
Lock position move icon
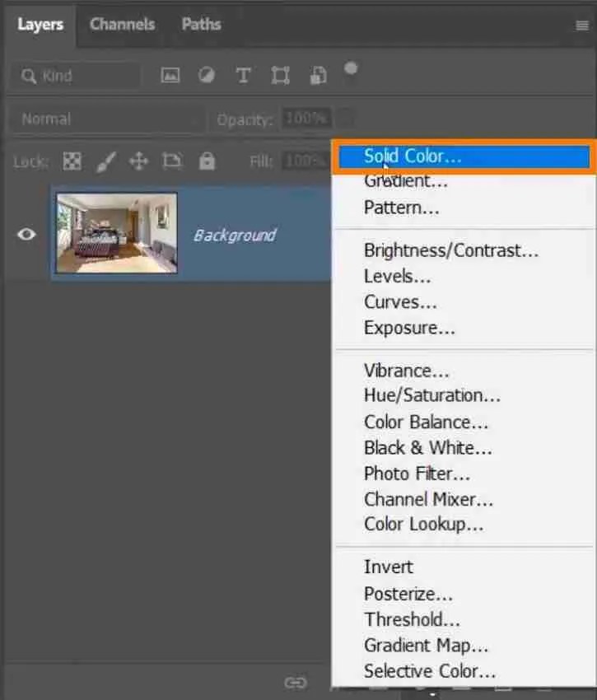tap(138, 161)
